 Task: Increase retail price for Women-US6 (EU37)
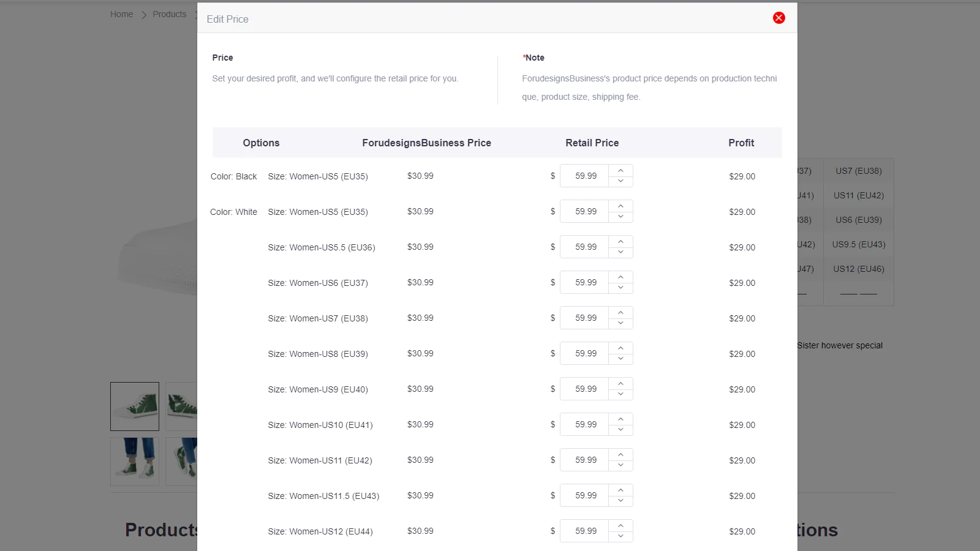tap(620, 277)
